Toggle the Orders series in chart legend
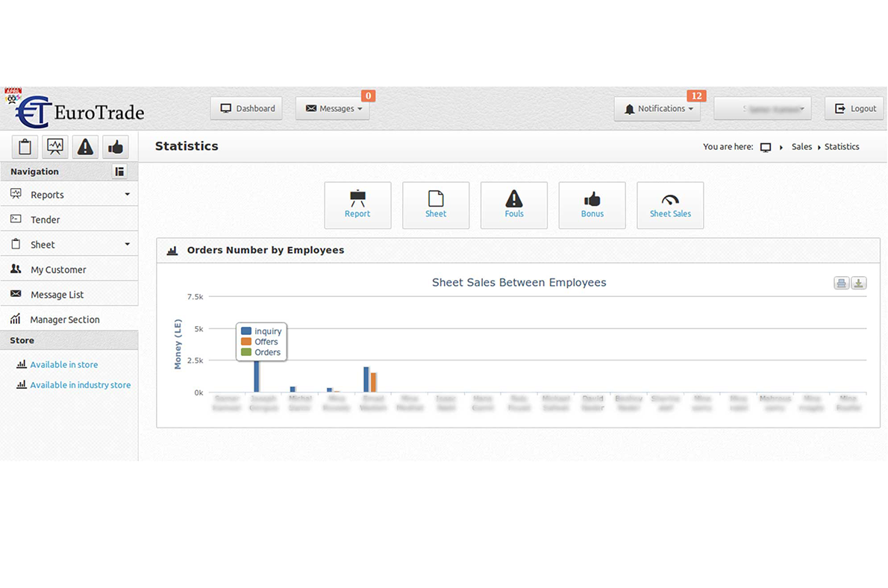This screenshot has width=888, height=588. [x=267, y=352]
